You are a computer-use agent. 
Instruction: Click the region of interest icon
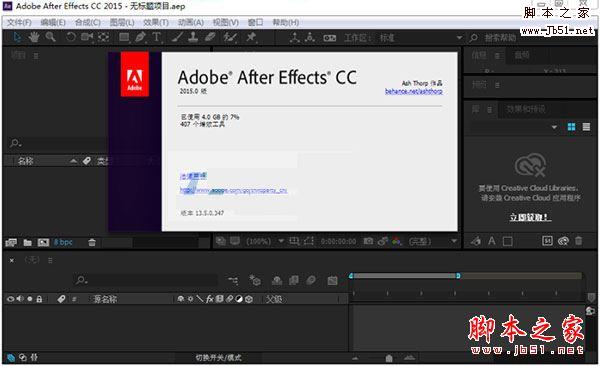[x=294, y=241]
